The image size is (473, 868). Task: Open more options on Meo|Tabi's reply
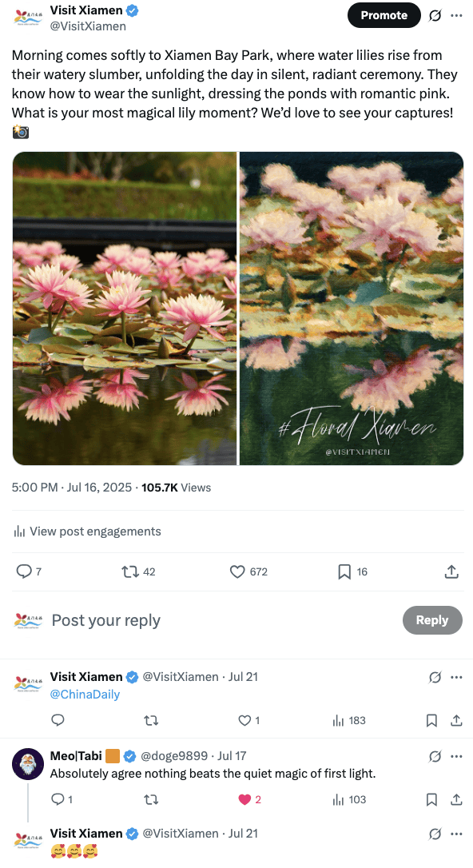[456, 755]
